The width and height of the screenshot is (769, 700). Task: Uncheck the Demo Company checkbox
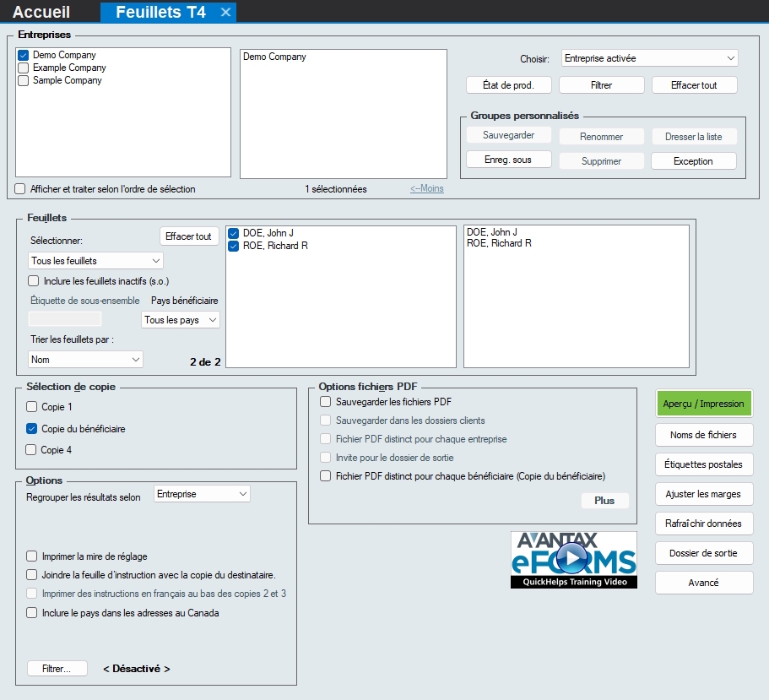coord(24,55)
